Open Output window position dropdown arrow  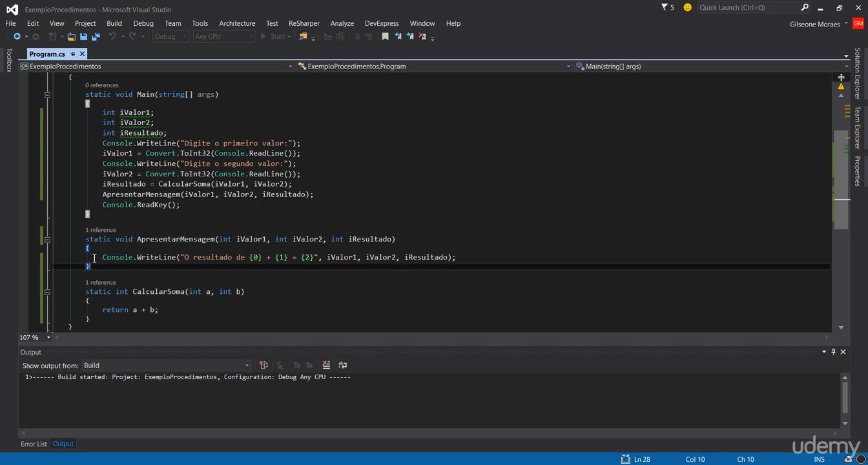pyautogui.click(x=824, y=352)
